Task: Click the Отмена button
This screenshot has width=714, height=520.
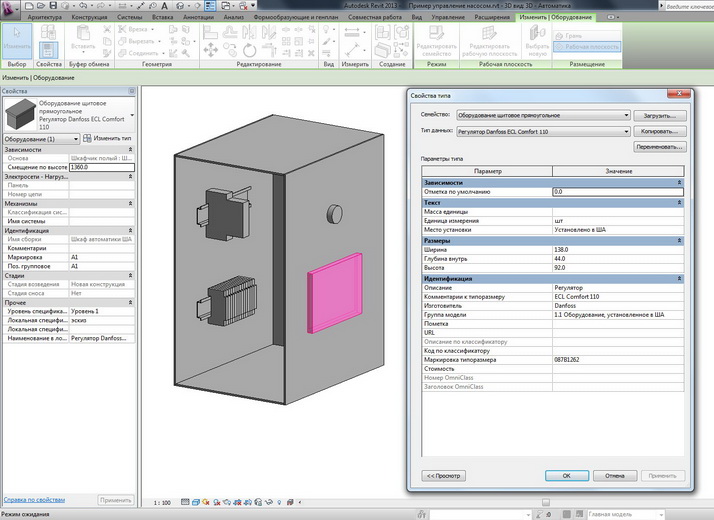Action: (615, 476)
